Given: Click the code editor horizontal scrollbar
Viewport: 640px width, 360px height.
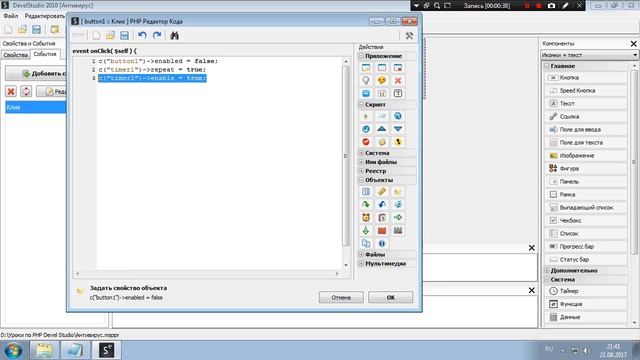Looking at the screenshot, I should click(x=207, y=273).
